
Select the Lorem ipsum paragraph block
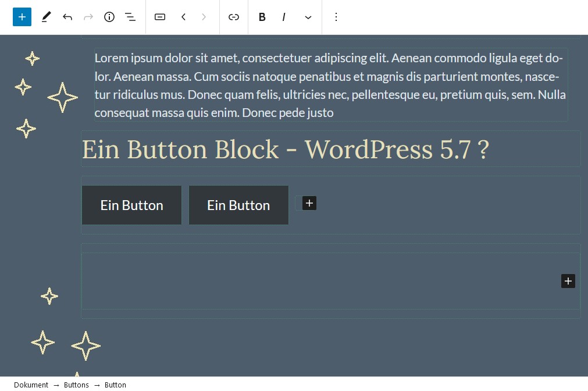(x=330, y=85)
